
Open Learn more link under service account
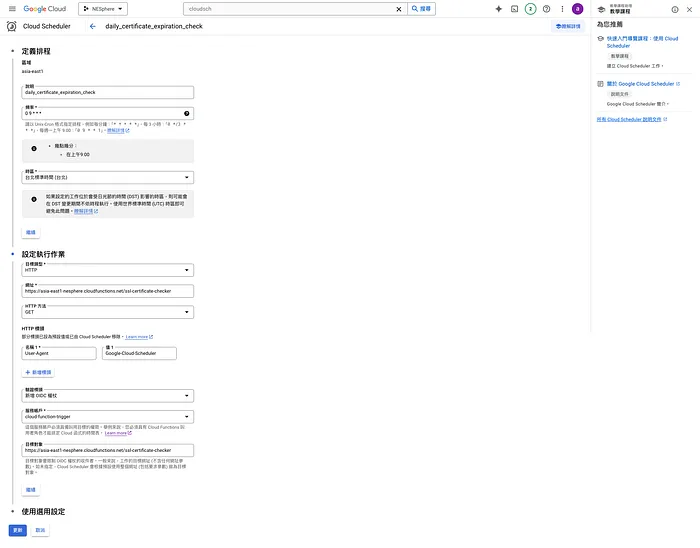coord(118,433)
